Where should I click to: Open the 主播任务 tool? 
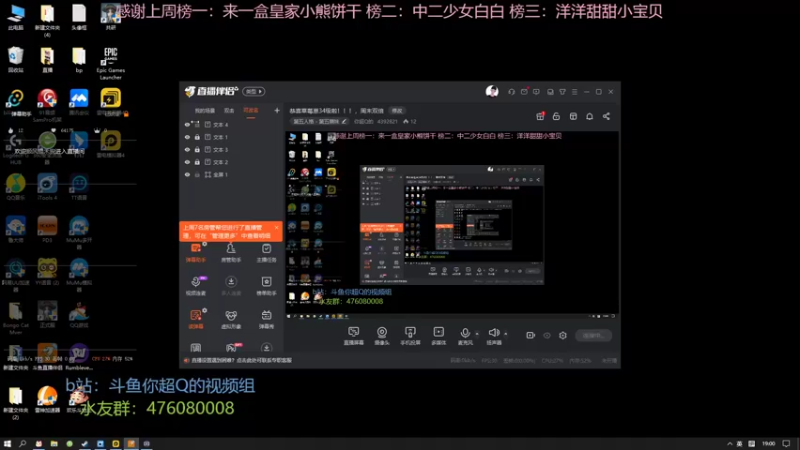266,253
